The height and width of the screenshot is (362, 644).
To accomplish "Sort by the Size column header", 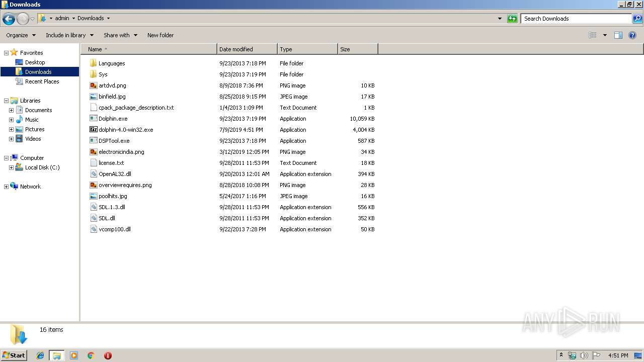I will click(358, 49).
